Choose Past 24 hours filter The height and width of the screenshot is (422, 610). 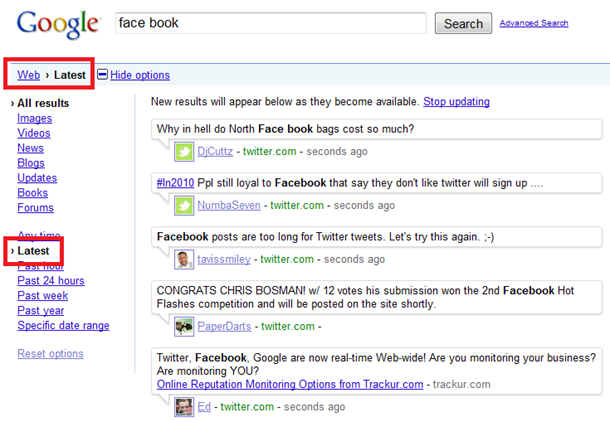[51, 280]
